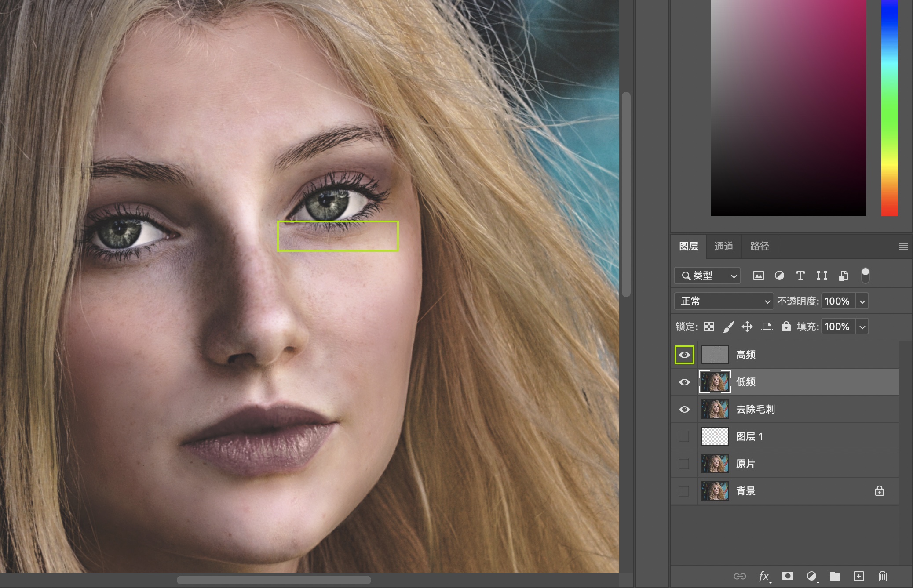Switch to the 路径 tab
The image size is (913, 588).
coord(760,246)
